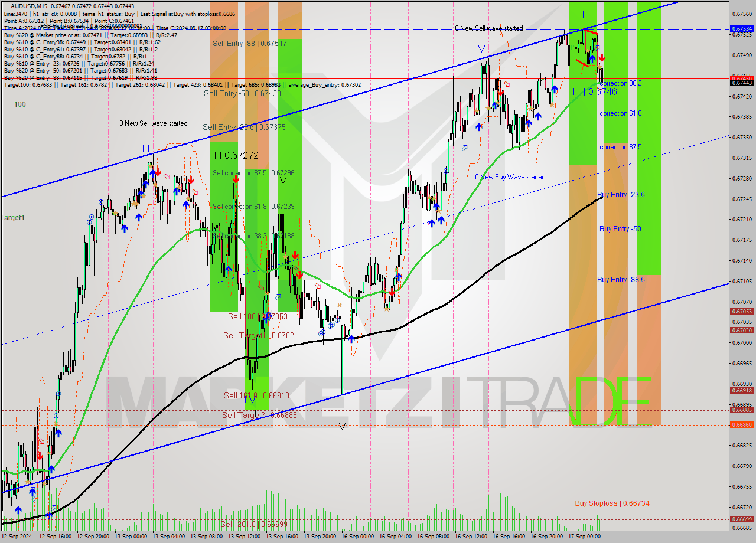Image resolution: width=756 pixels, height=543 pixels.
Task: Click the 'Sell correction 38.2 | 0.67188' label
Action: [253, 236]
